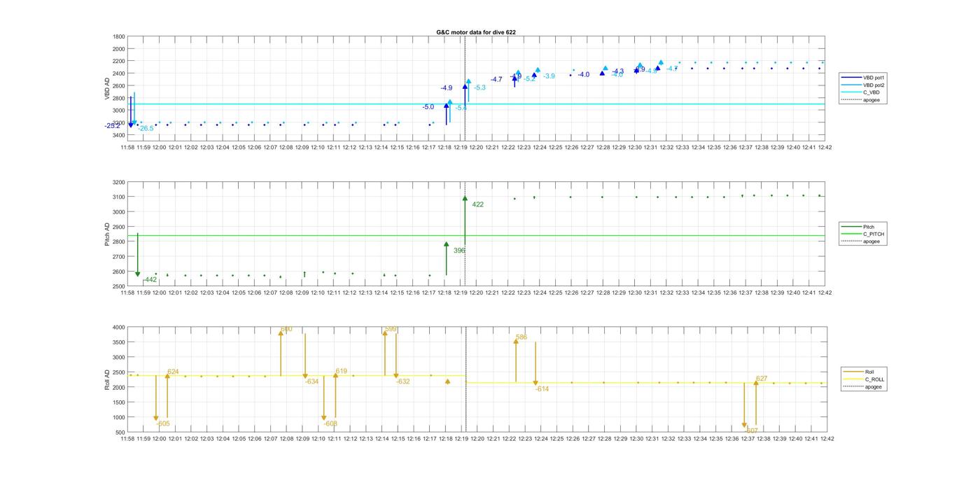The height and width of the screenshot is (485, 980).
Task: Click '12:42' tick on VBD plot x-axis
Action: pyautogui.click(x=825, y=148)
